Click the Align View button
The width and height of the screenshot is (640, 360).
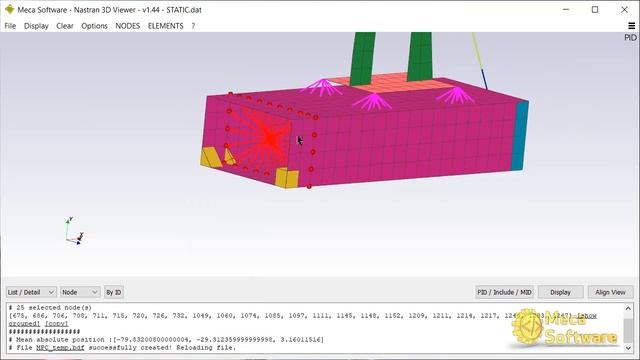(610, 292)
